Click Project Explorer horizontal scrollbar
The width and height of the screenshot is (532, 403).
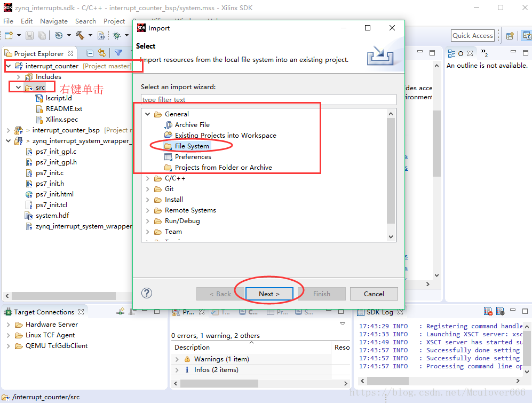click(x=64, y=296)
